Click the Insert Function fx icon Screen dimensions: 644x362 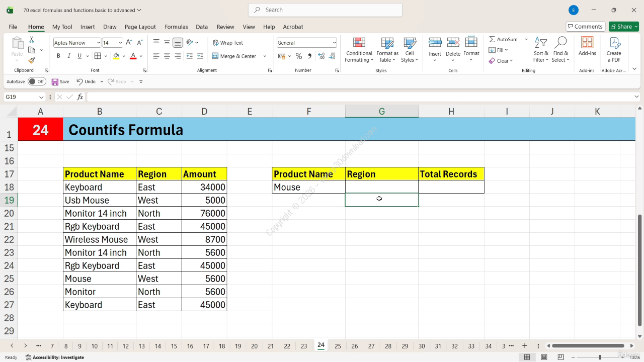pos(80,97)
